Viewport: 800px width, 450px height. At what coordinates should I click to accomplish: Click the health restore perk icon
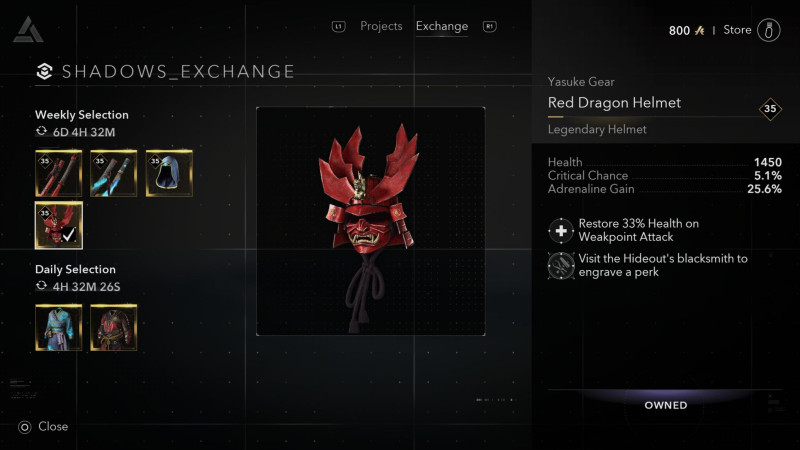(x=561, y=231)
